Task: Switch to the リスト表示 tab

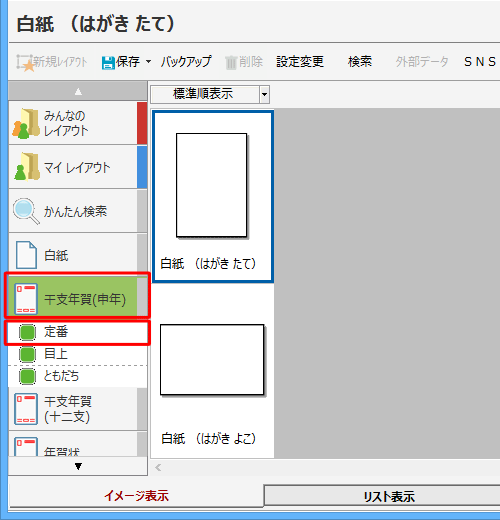Action: tap(389, 497)
